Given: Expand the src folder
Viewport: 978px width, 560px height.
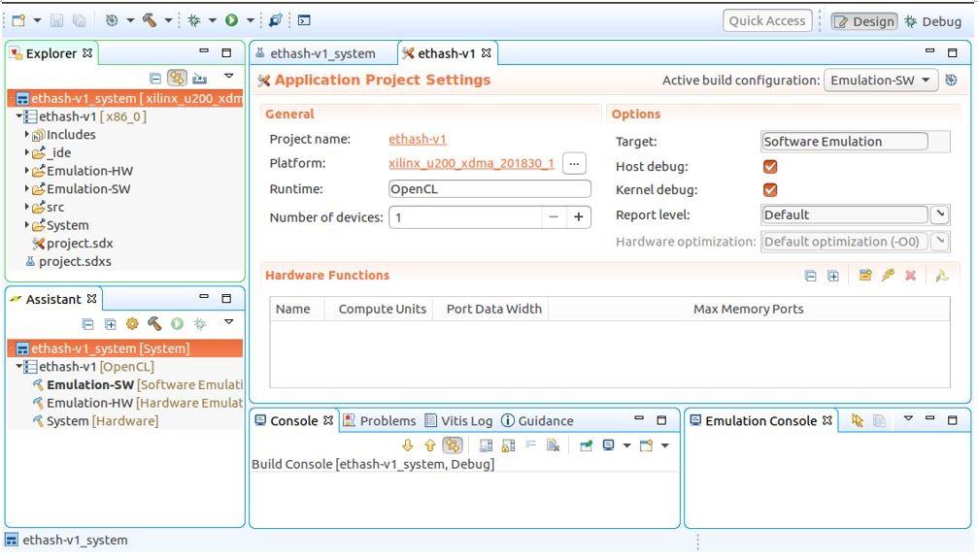Looking at the screenshot, I should click(27, 207).
